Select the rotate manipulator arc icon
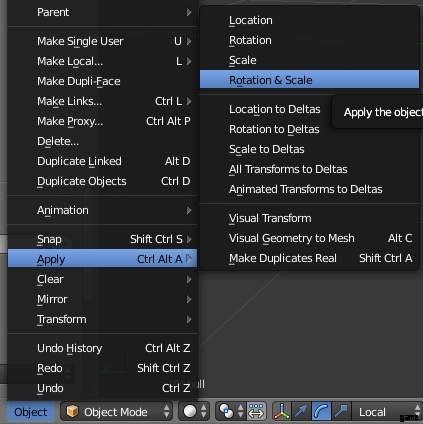Viewport: 423px width, 424px height. coord(321,412)
